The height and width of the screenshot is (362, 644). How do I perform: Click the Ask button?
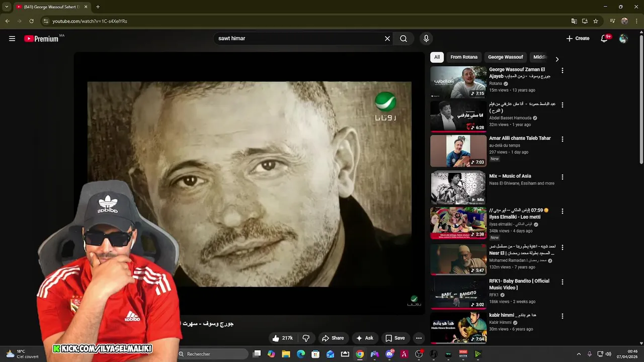click(x=365, y=338)
